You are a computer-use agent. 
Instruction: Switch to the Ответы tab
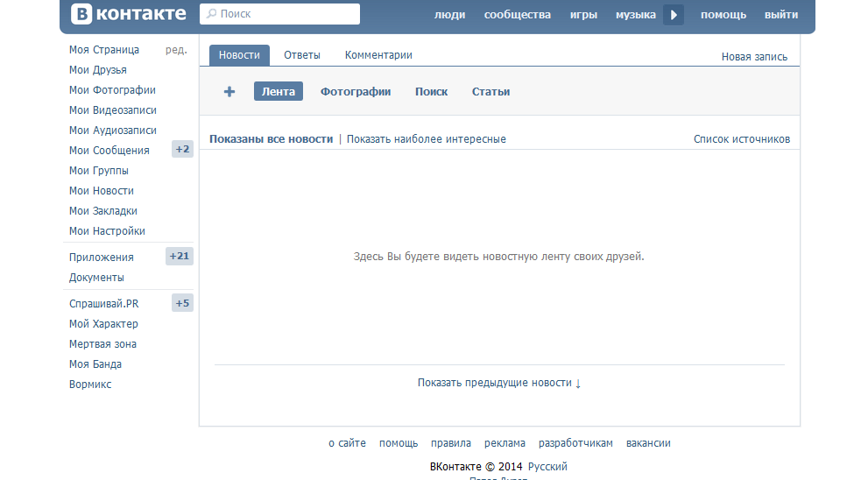[302, 55]
